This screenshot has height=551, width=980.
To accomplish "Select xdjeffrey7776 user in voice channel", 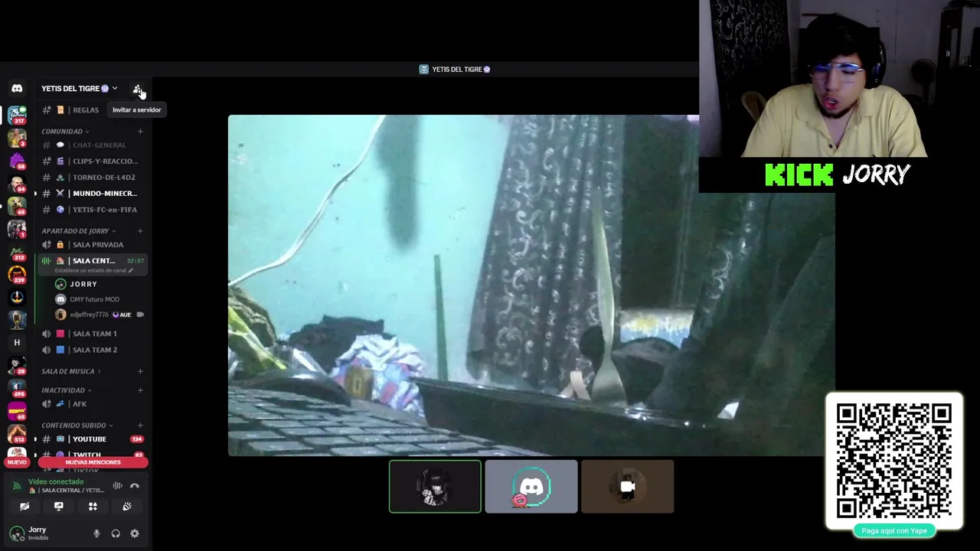I will pos(100,315).
